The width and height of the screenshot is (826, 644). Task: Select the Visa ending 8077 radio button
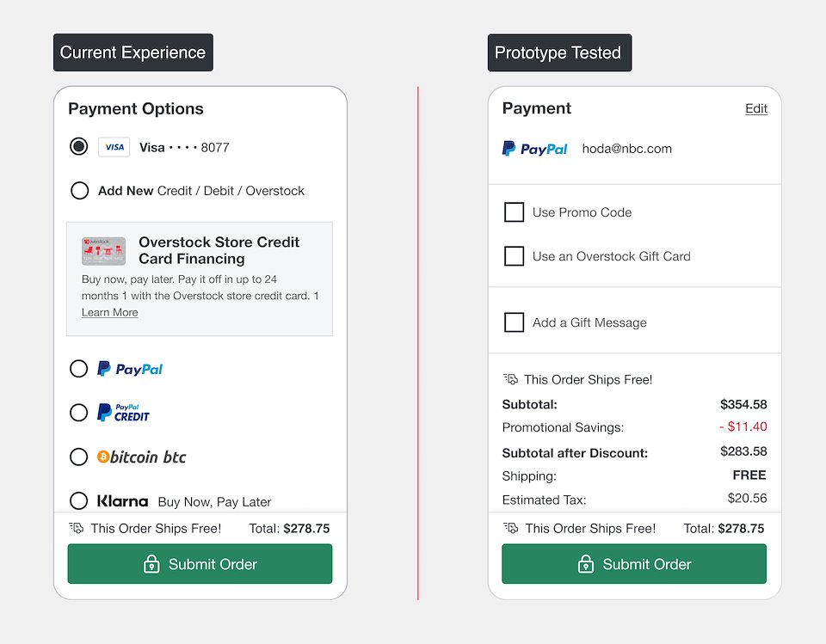pos(79,146)
